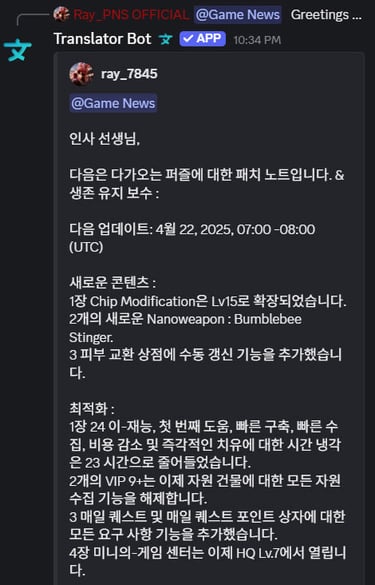
Task: Click the line with the April 22, 2025 update time
Action: [192, 238]
